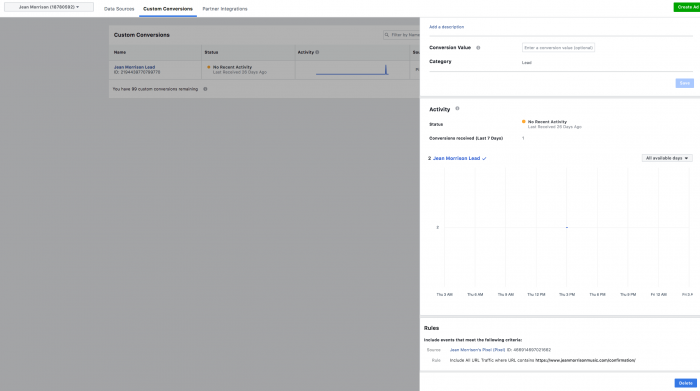This screenshot has height=391, width=700.
Task: Click the info icon next to Activity heading
Action: (457, 108)
